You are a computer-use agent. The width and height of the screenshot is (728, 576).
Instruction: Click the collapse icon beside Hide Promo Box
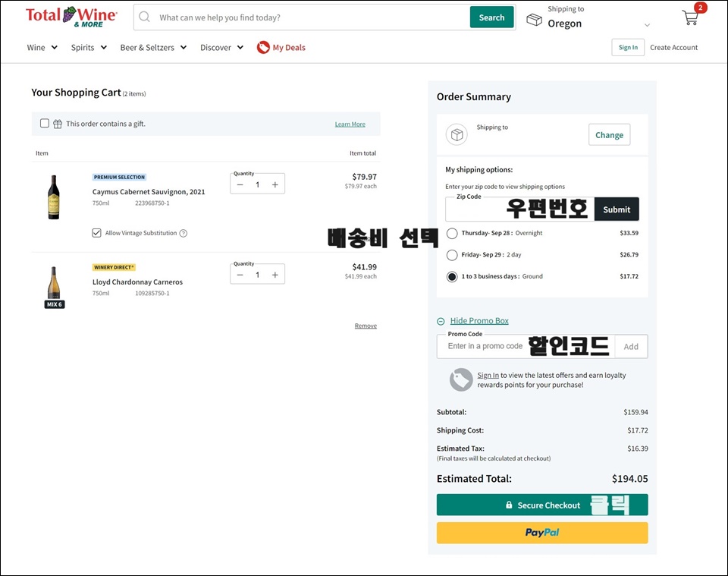click(x=441, y=321)
